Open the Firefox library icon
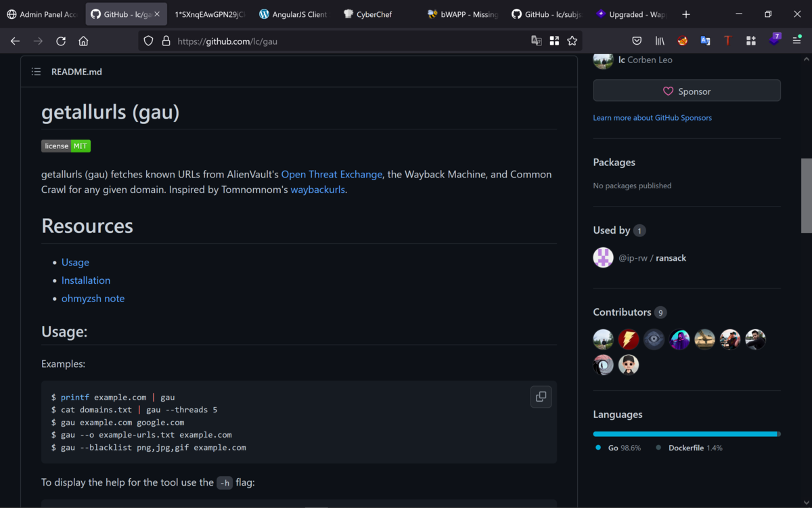The image size is (812, 508). click(659, 41)
